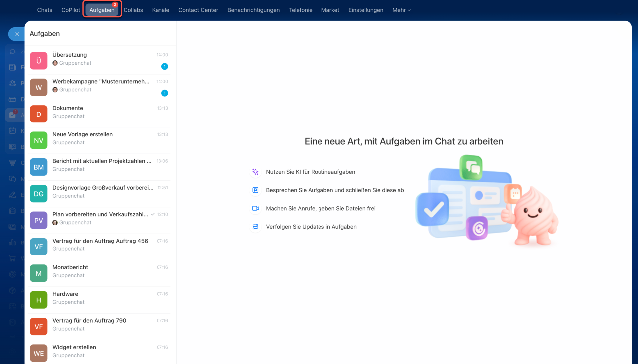The image size is (638, 364).
Task: Go to the Collabs tab
Action: [133, 10]
